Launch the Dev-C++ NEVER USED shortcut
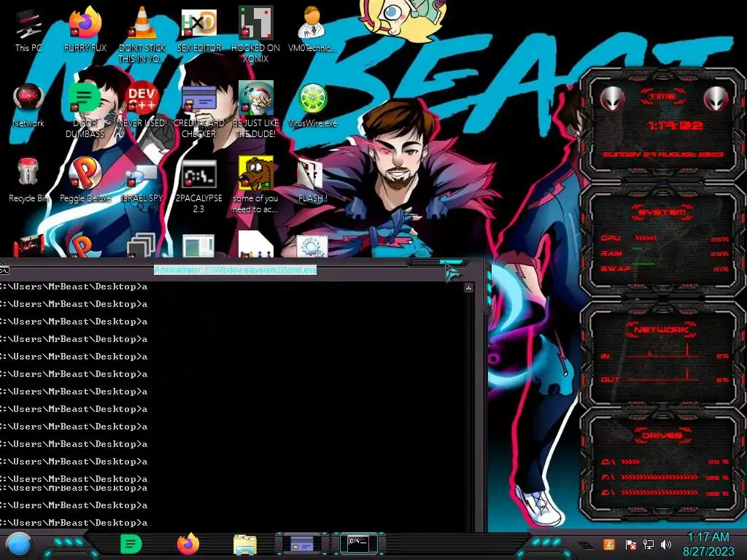This screenshot has width=747, height=560. (x=142, y=105)
